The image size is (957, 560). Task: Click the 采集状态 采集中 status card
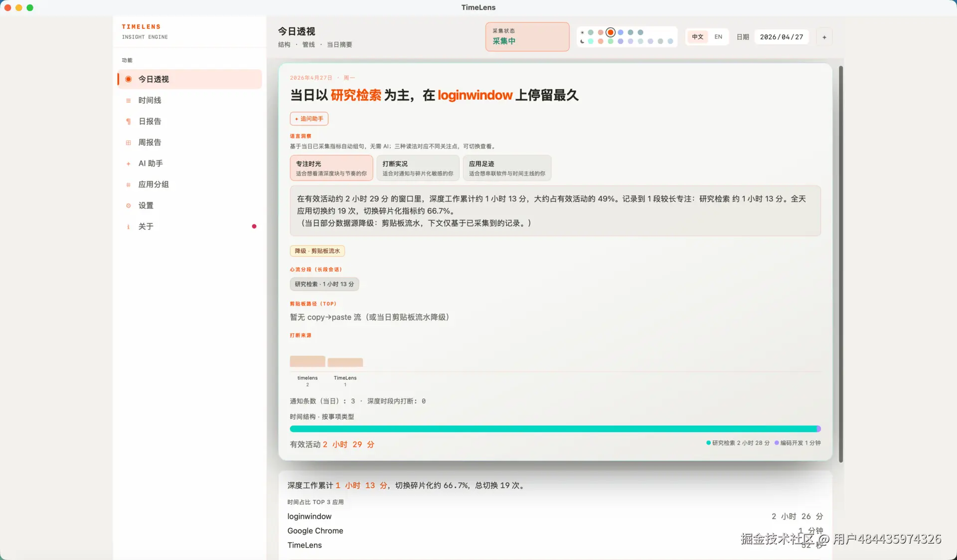[527, 36]
